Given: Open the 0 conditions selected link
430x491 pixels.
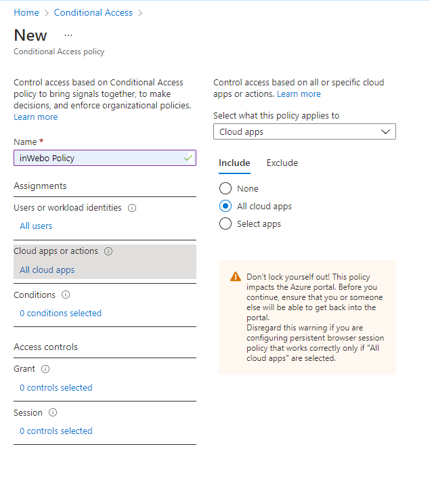Looking at the screenshot, I should pyautogui.click(x=61, y=313).
